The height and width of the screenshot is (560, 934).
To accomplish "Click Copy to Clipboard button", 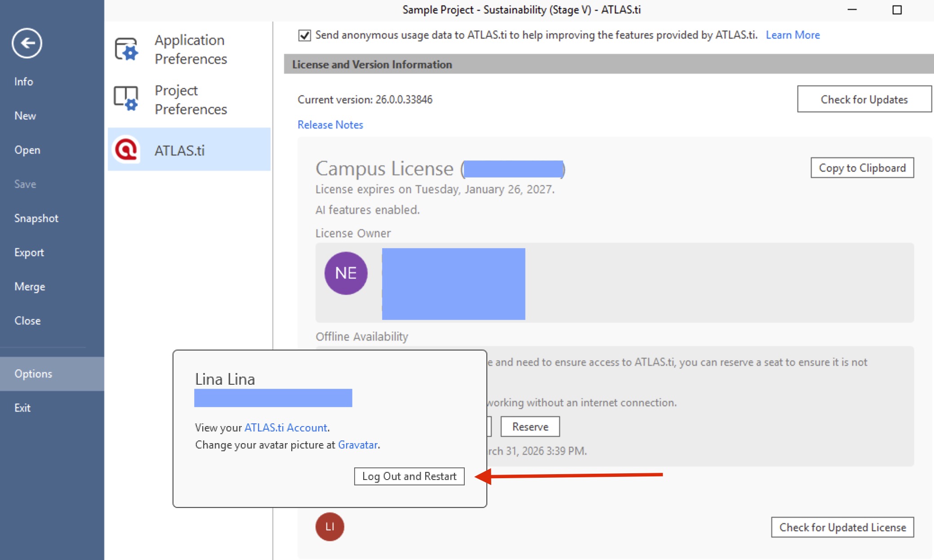I will 862,168.
